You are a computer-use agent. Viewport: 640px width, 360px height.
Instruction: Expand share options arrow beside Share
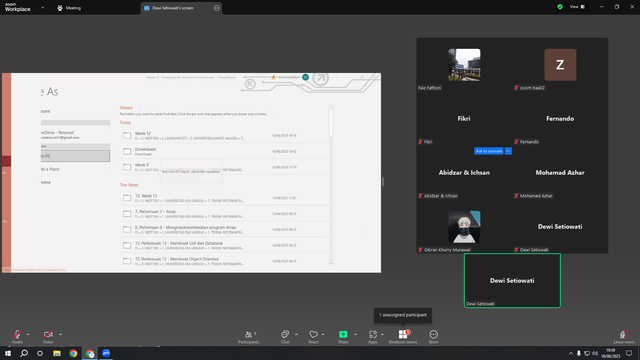coord(356,334)
